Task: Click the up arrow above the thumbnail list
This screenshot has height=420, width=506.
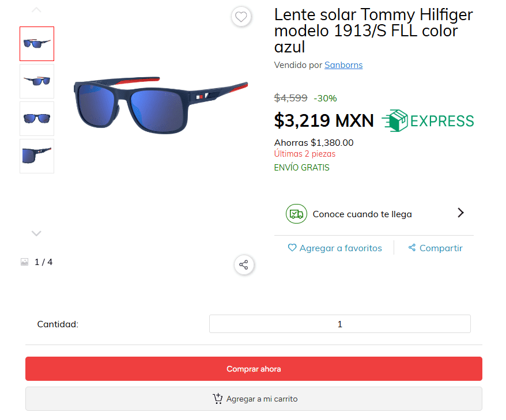Action: tap(36, 9)
